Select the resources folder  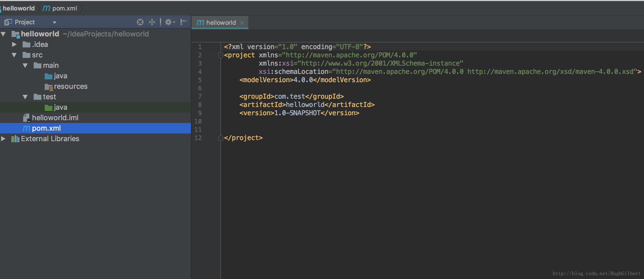[x=95, y=86]
